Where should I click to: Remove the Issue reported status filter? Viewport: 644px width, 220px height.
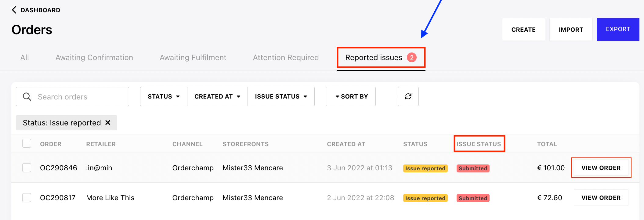tap(108, 123)
